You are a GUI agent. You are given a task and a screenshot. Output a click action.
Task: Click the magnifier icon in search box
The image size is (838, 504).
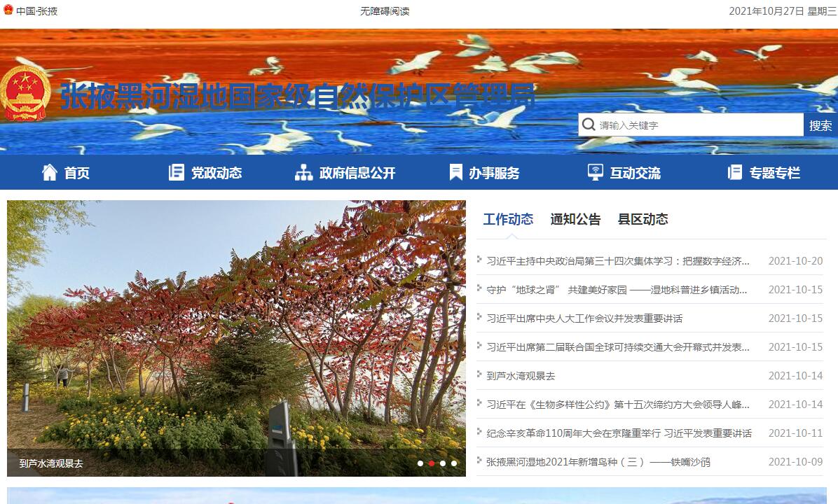point(588,125)
